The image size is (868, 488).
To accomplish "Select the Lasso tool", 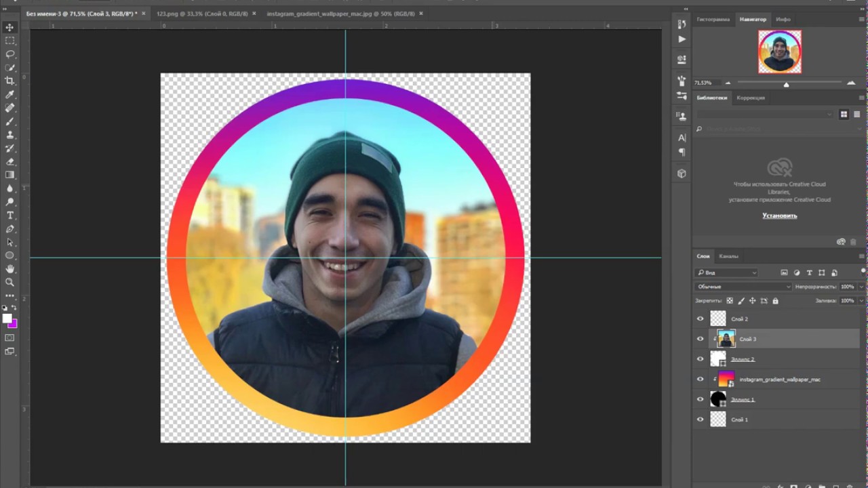I will tap(9, 54).
